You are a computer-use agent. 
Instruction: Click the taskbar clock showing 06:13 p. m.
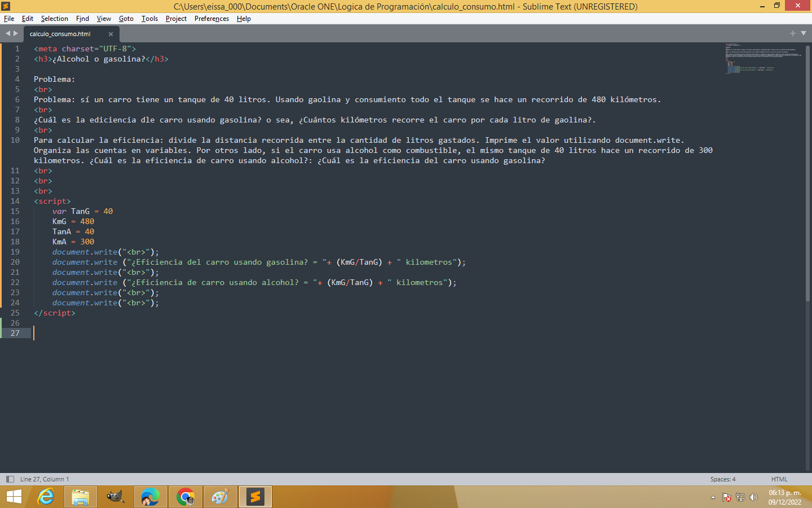coord(785,497)
